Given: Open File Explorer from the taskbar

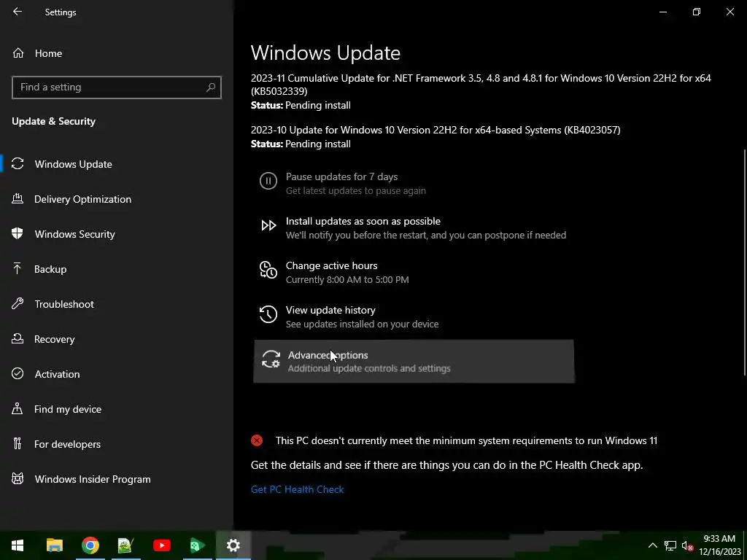Looking at the screenshot, I should (x=54, y=545).
